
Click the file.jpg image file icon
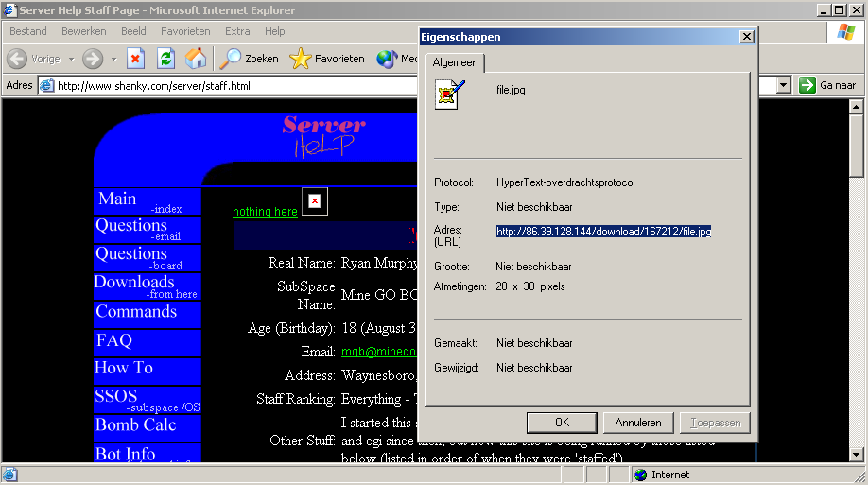(x=449, y=95)
